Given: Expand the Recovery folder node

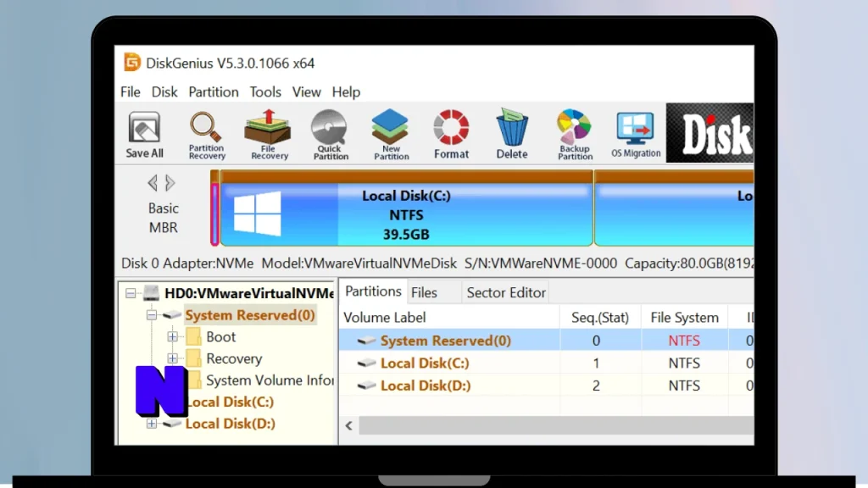Looking at the screenshot, I should point(172,358).
